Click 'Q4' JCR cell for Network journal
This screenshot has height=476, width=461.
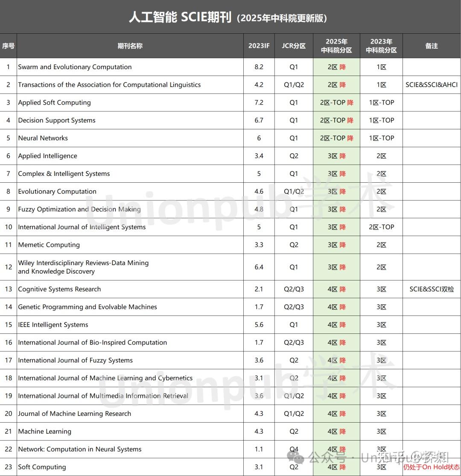pos(294,449)
